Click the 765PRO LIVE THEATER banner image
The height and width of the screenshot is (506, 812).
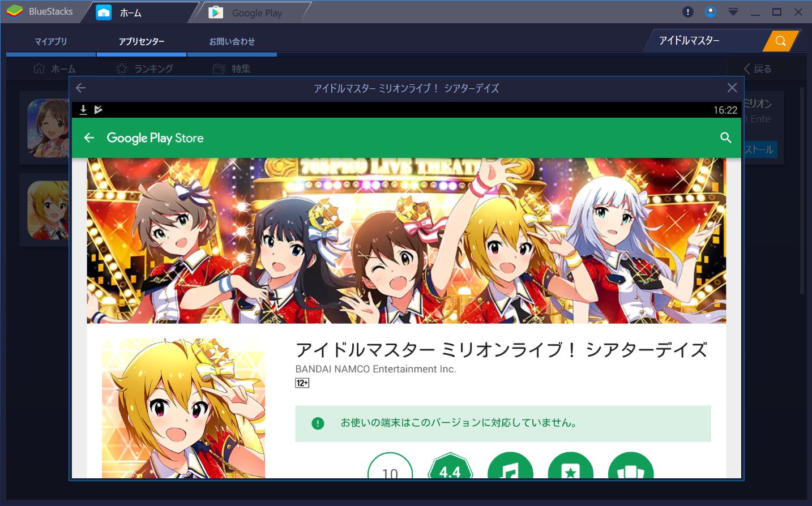click(x=406, y=241)
